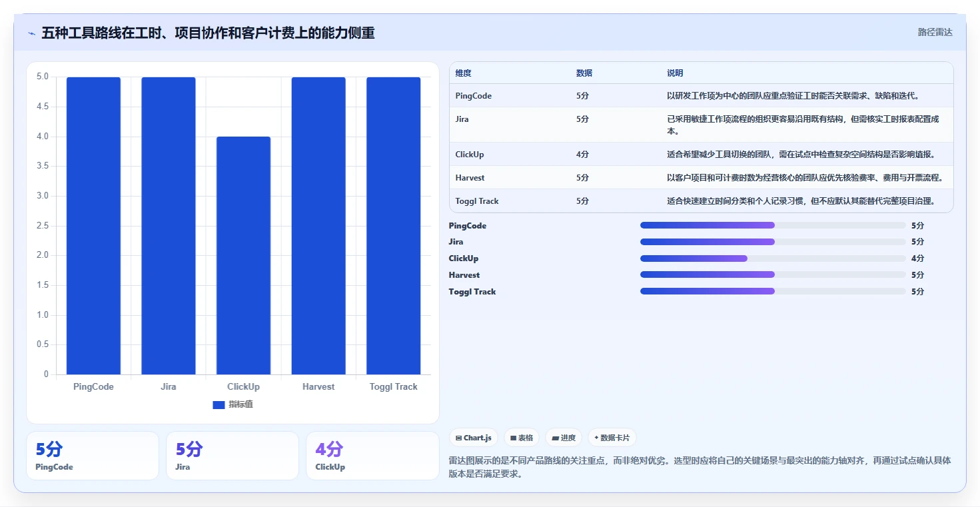This screenshot has width=980, height=507.
Task: Click the 4分 value in ClickUp table row
Action: pyautogui.click(x=582, y=155)
